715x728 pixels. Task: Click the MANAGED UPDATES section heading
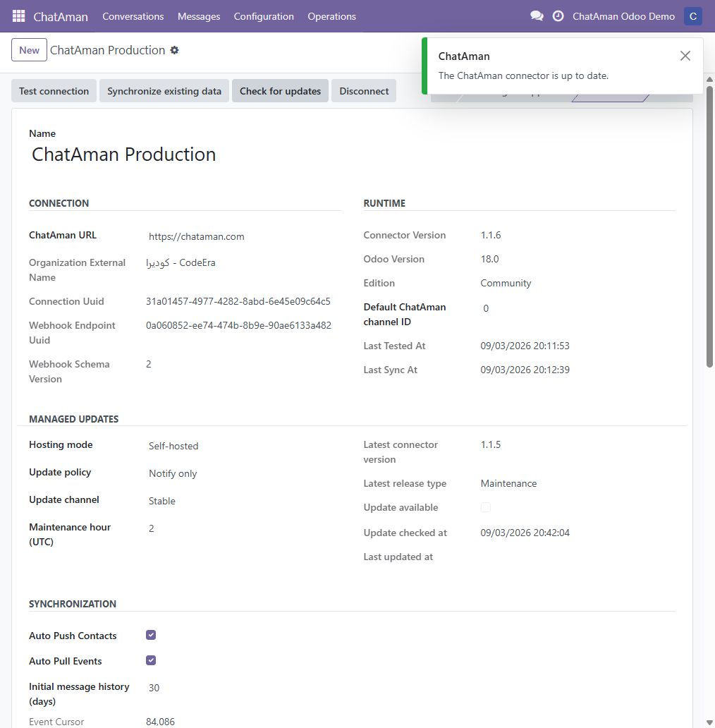click(74, 419)
